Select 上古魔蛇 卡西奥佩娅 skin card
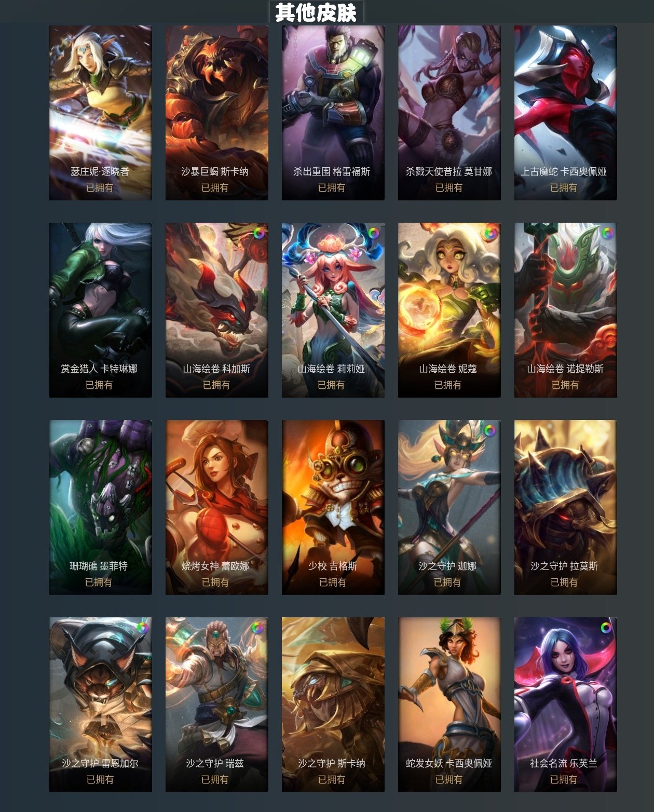 click(566, 113)
